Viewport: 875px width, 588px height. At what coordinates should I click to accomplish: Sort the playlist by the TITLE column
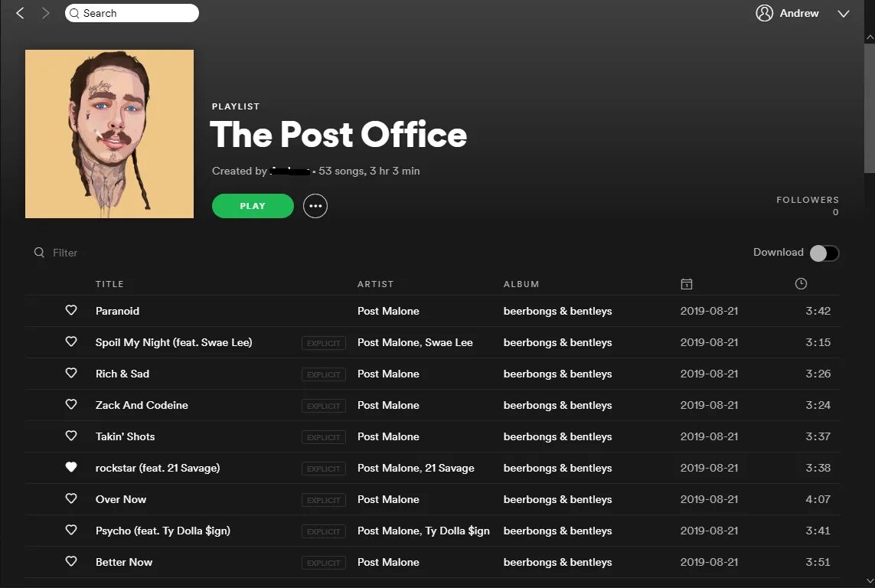(x=109, y=283)
